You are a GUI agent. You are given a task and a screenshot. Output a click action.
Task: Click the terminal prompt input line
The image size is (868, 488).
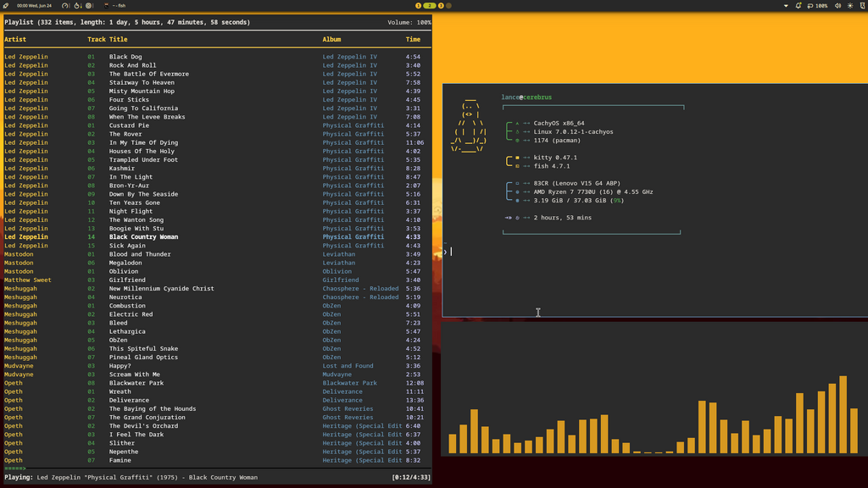tap(654, 252)
